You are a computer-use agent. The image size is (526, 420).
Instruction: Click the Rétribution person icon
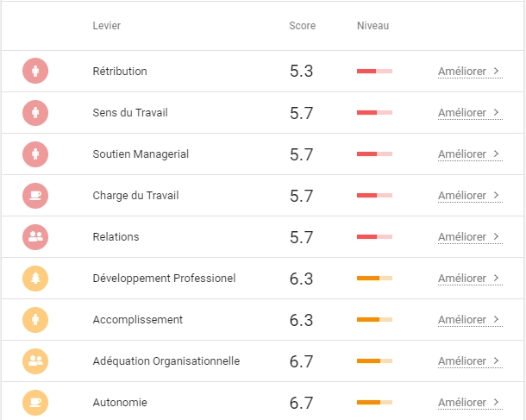[x=35, y=71]
